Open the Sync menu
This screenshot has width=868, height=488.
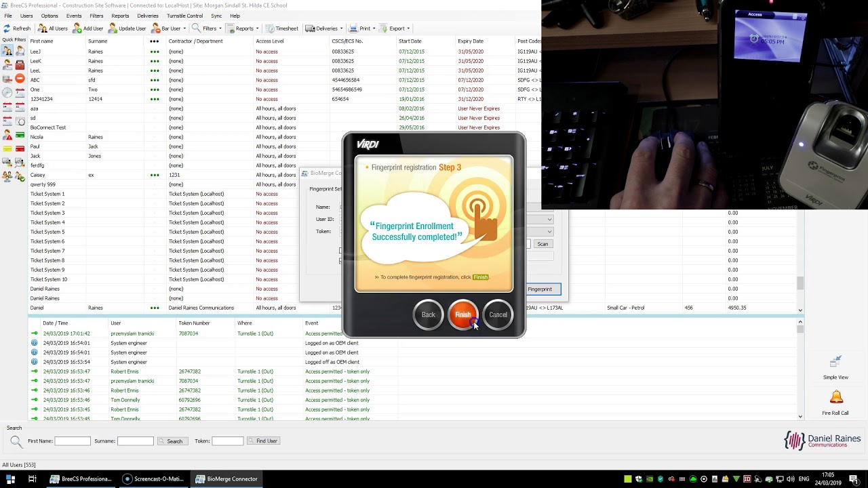(216, 16)
